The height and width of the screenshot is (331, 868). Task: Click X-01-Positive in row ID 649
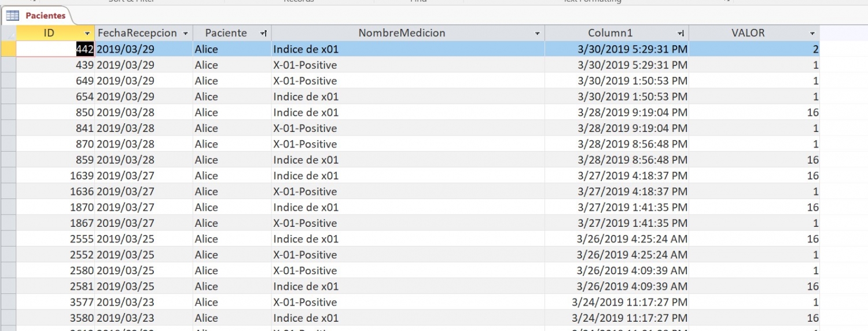pos(305,80)
